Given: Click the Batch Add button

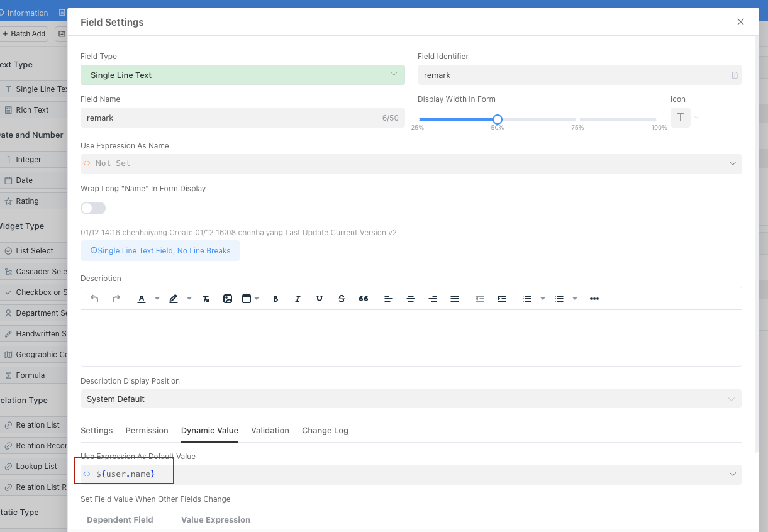Looking at the screenshot, I should tap(24, 33).
